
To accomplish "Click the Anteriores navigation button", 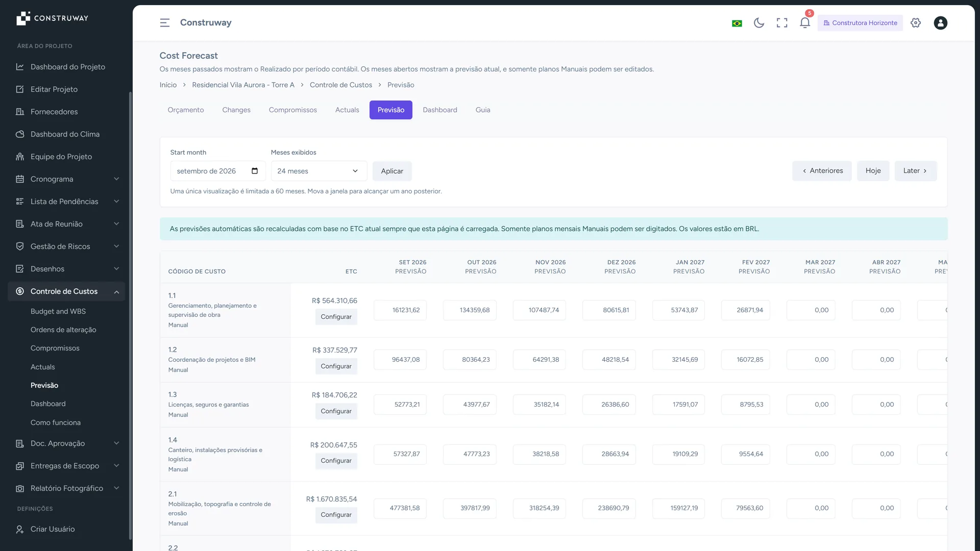I will [822, 171].
